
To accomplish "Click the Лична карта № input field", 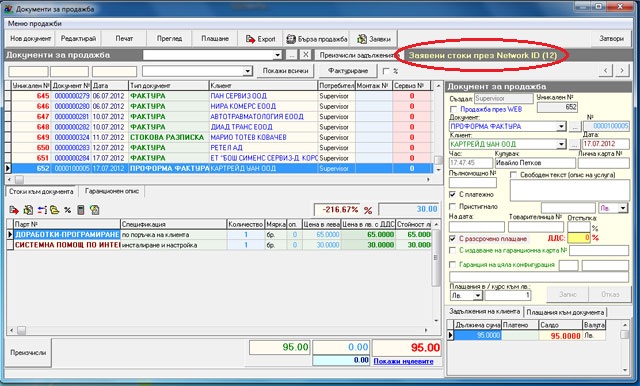I will (604, 163).
